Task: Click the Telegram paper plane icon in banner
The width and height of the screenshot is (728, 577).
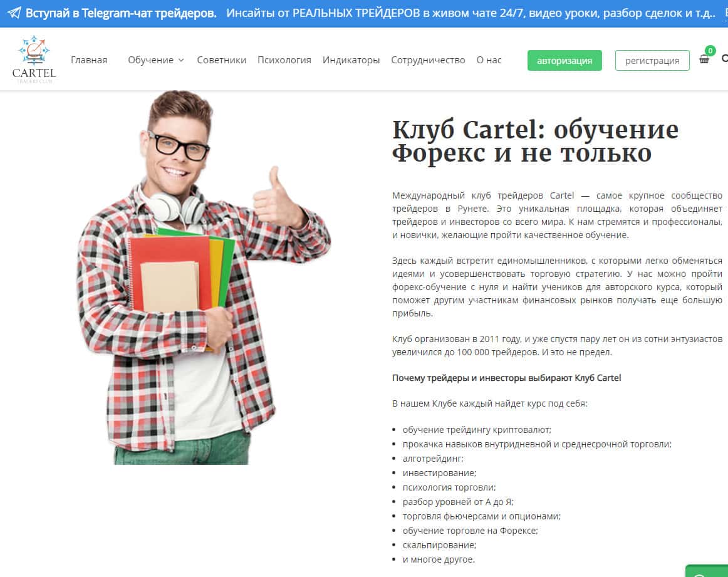Action: pyautogui.click(x=14, y=13)
